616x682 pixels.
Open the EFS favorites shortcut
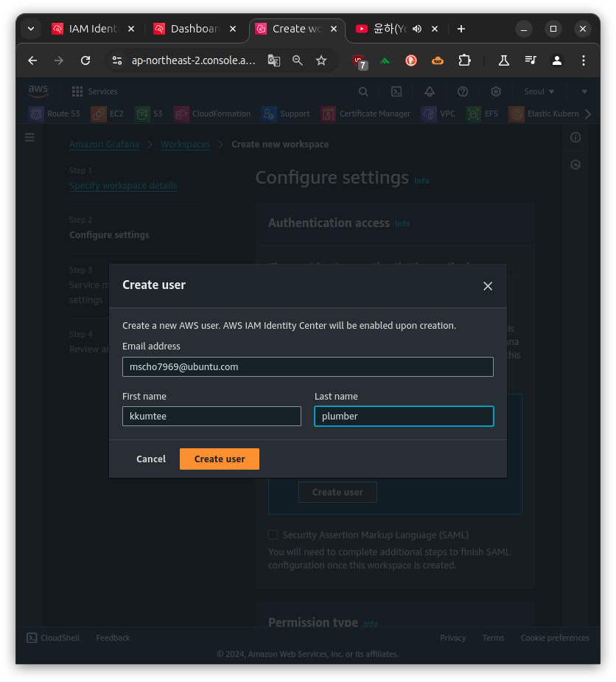[x=482, y=114]
